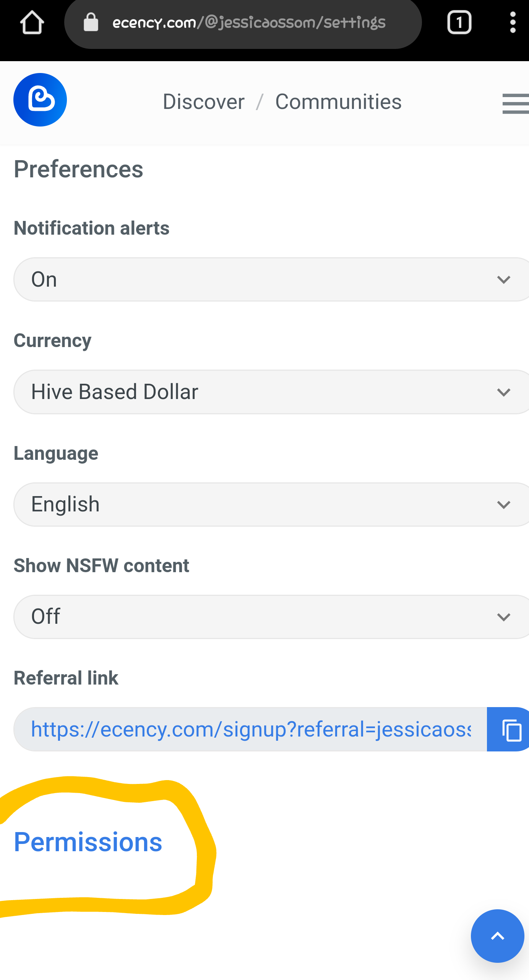Expand the Notification alerts dropdown set to On
The height and width of the screenshot is (980, 529).
[271, 279]
